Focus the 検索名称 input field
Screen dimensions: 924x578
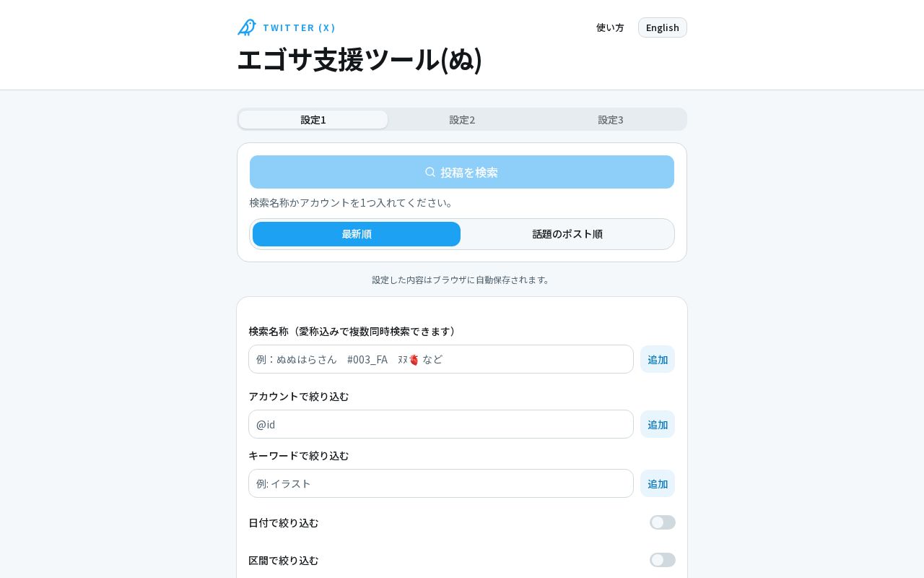pos(441,359)
